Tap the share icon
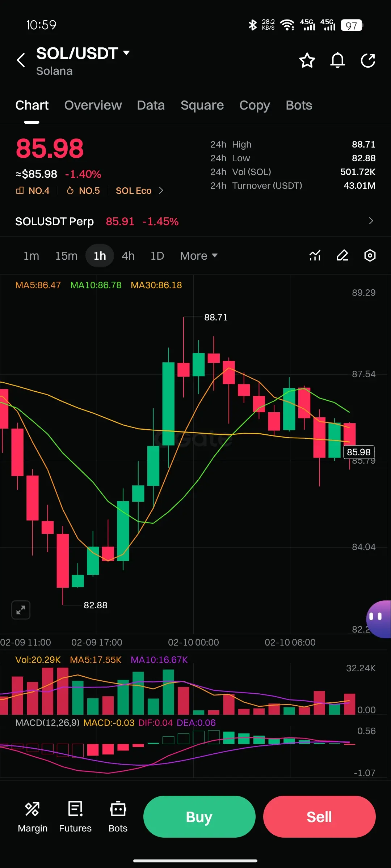The height and width of the screenshot is (868, 391). (x=368, y=60)
